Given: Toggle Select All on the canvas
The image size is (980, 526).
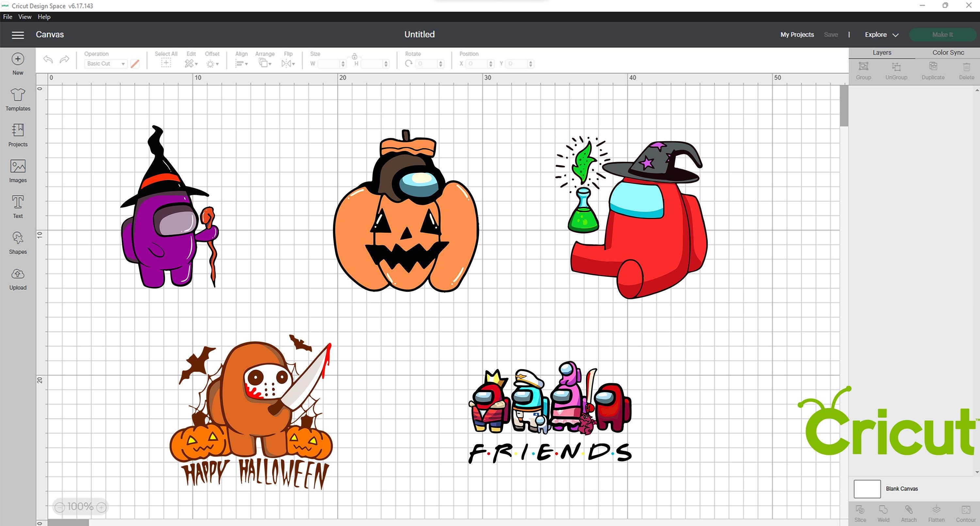Looking at the screenshot, I should [166, 63].
